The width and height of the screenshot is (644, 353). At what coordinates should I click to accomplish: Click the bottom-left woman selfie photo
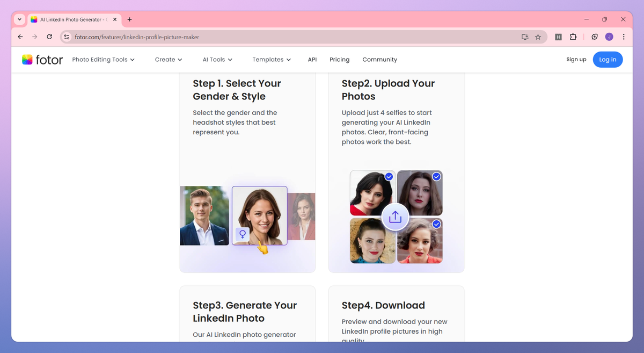tap(372, 240)
